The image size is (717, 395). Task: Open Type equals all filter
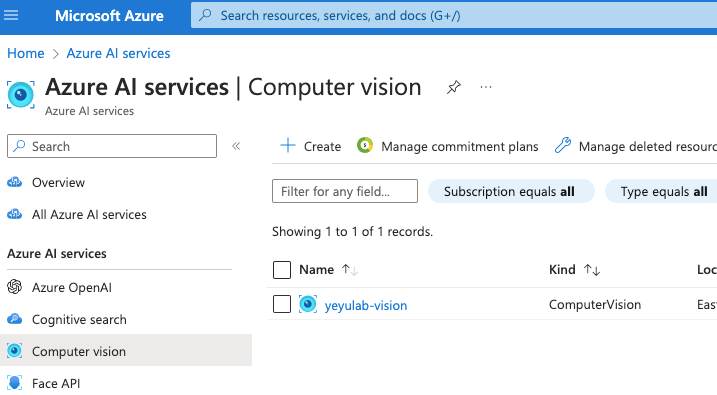(x=662, y=191)
